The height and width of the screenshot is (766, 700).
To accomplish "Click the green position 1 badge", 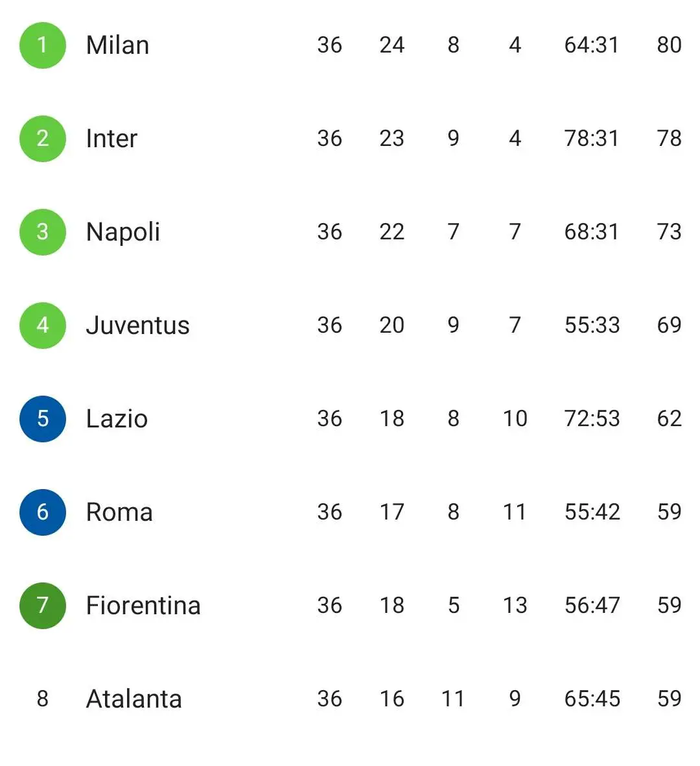I will click(x=43, y=45).
